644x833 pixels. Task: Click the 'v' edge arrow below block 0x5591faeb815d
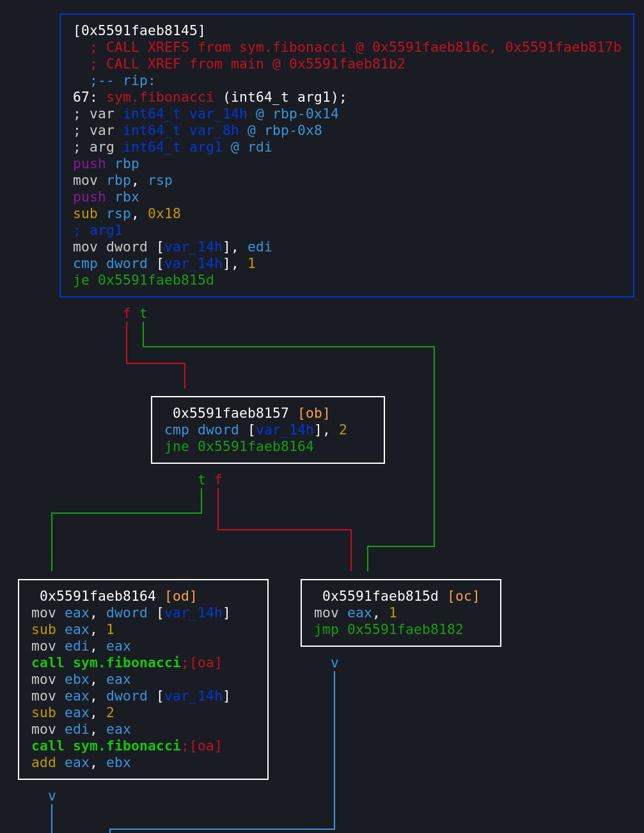click(x=334, y=663)
